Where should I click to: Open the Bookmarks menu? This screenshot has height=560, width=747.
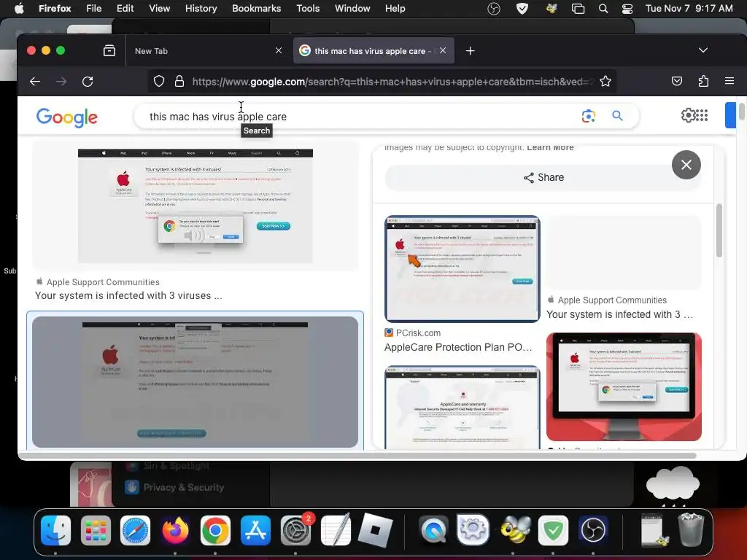[x=256, y=8]
